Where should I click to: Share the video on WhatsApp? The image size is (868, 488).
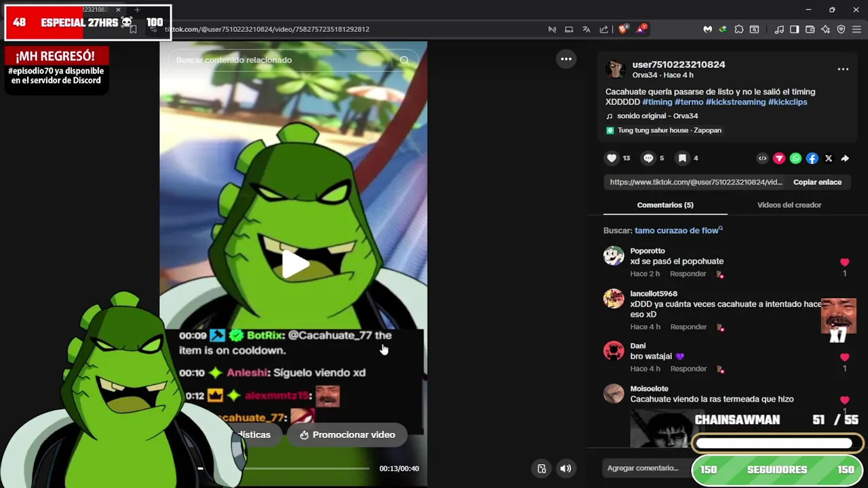click(x=795, y=159)
